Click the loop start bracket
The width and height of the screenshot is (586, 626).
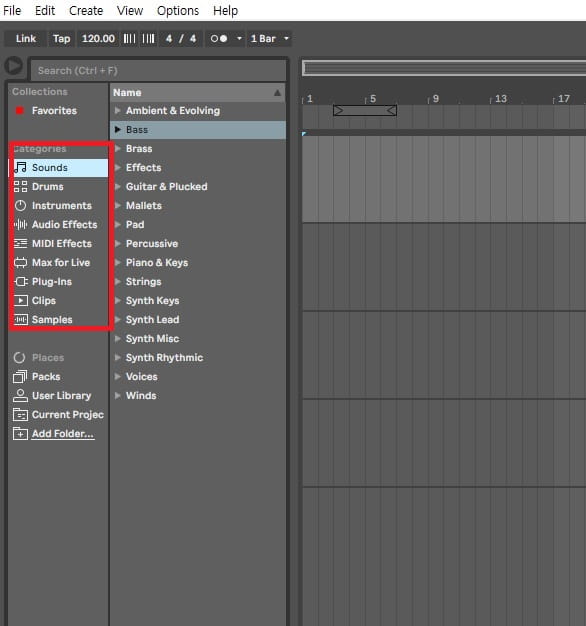pyautogui.click(x=338, y=111)
